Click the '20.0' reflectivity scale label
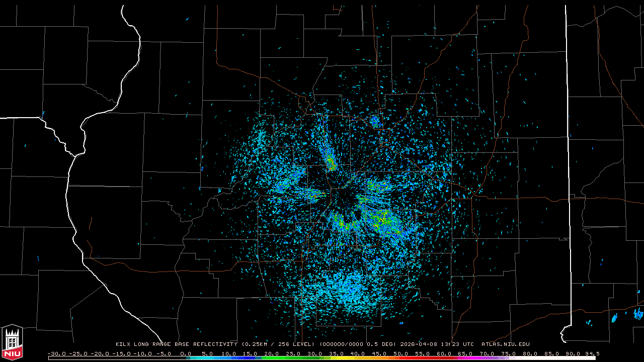The height and width of the screenshot is (362, 644). point(272,353)
